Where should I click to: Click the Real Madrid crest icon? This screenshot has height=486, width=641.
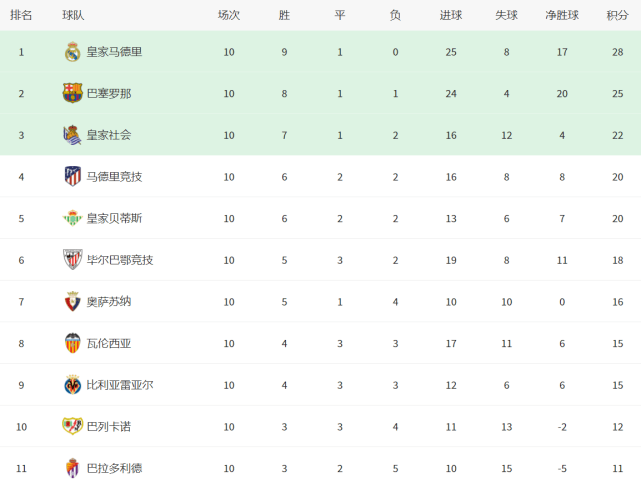click(73, 52)
